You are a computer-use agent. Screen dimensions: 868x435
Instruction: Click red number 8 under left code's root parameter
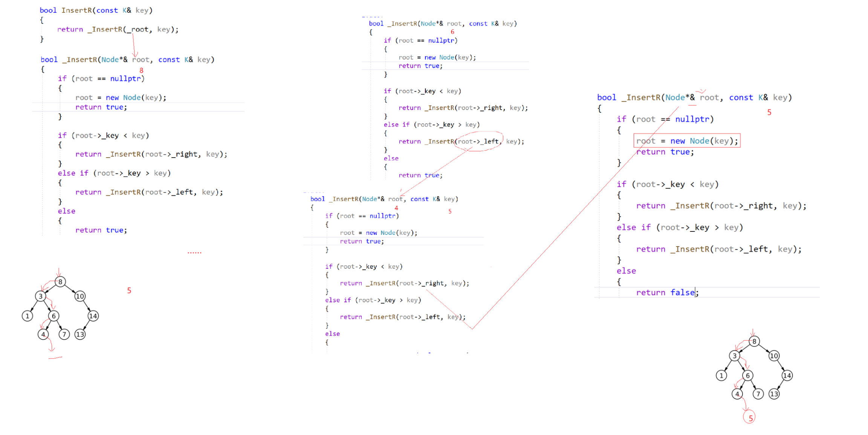tap(141, 70)
